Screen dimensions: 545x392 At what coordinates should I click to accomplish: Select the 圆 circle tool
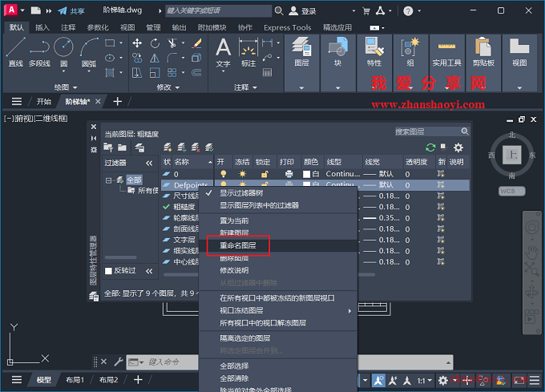(x=63, y=51)
